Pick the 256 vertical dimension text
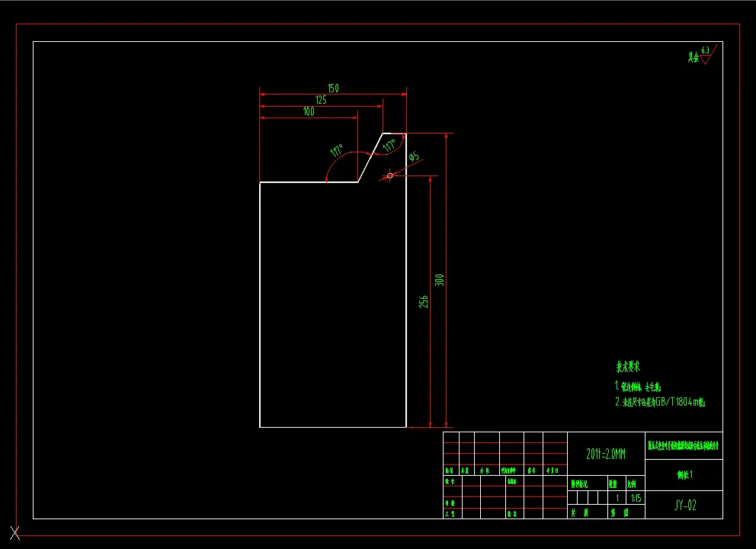The height and width of the screenshot is (549, 756). tap(423, 302)
